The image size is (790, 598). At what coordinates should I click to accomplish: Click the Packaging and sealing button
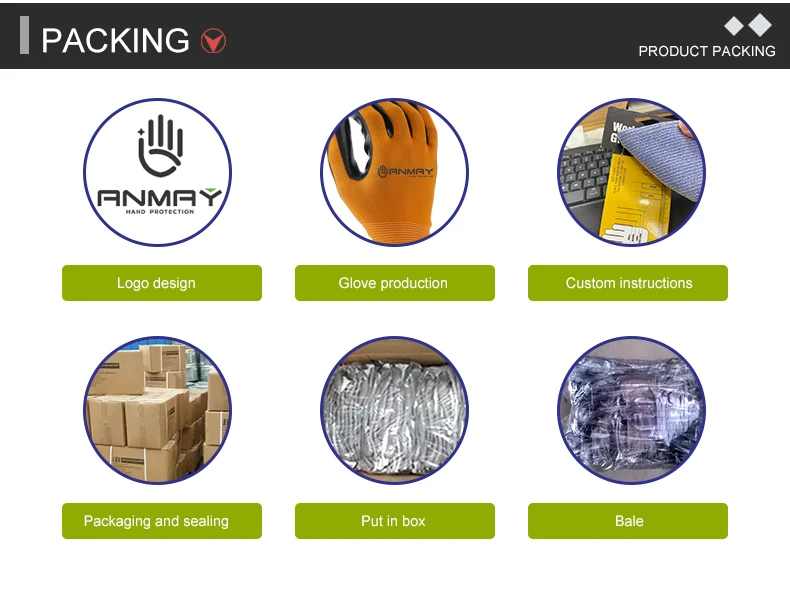pyautogui.click(x=162, y=521)
